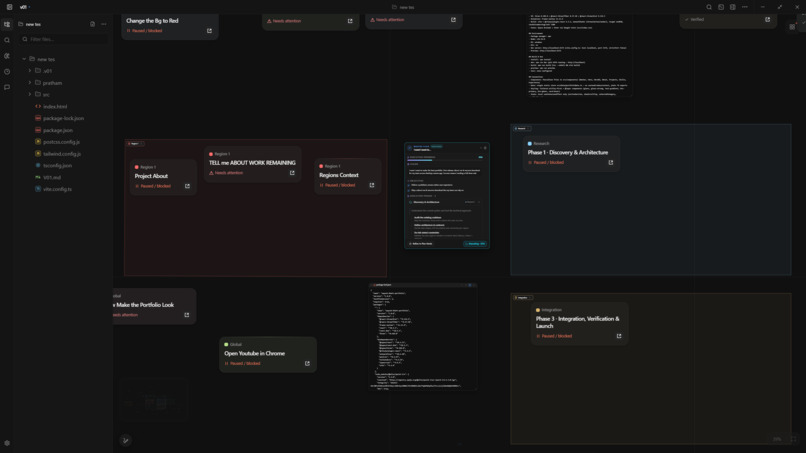This screenshot has height=453, width=806.
Task: Open settings gear at bottom left
Action: tap(7, 443)
